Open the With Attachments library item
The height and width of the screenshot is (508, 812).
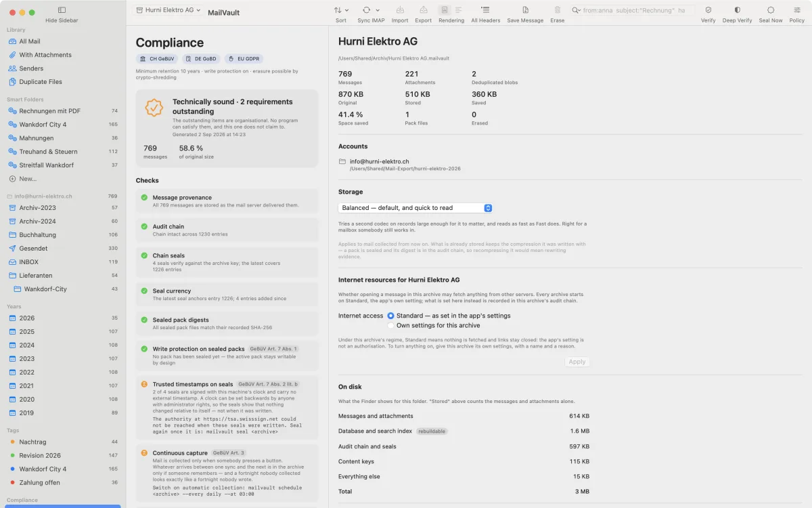[x=45, y=55]
